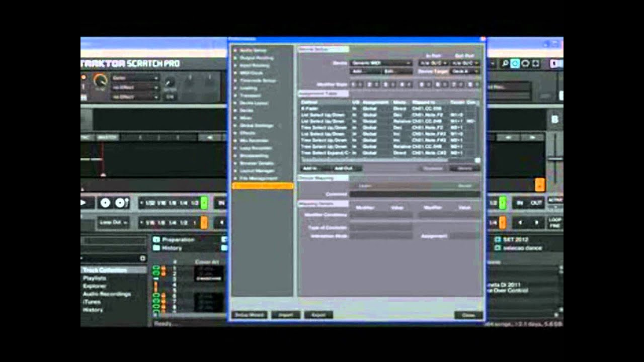This screenshot has width=644, height=362.
Task: Open the third effect dropdown showing no Effect
Action: [x=135, y=96]
